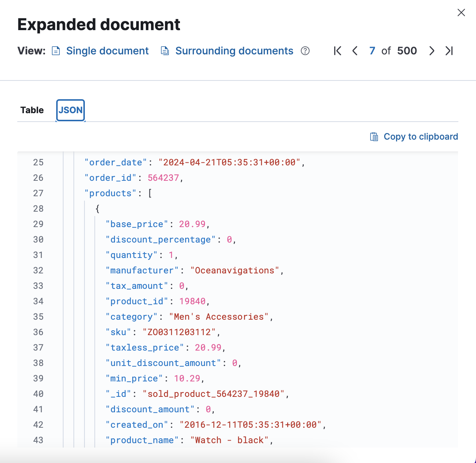Open Single document view link
The width and height of the screenshot is (476, 463).
pos(107,51)
